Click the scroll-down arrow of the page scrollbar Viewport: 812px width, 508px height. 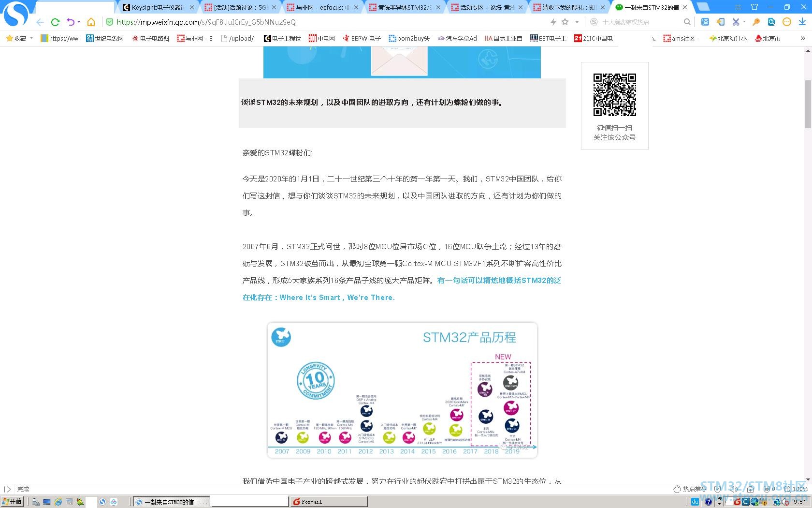point(808,480)
